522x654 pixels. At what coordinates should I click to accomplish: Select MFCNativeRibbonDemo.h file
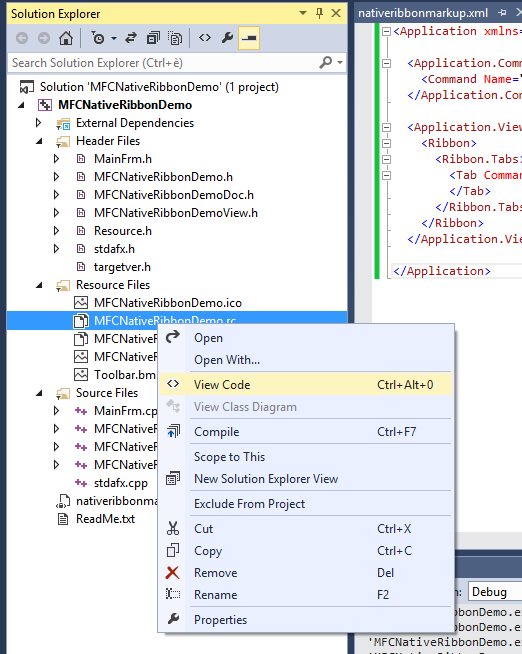163,177
